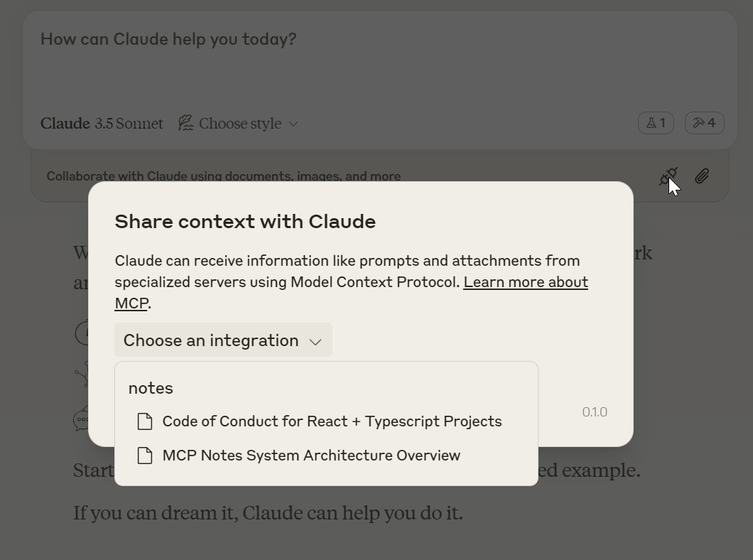This screenshot has height=560, width=753.
Task: Click the 0.1.0 version label
Action: [x=595, y=411]
